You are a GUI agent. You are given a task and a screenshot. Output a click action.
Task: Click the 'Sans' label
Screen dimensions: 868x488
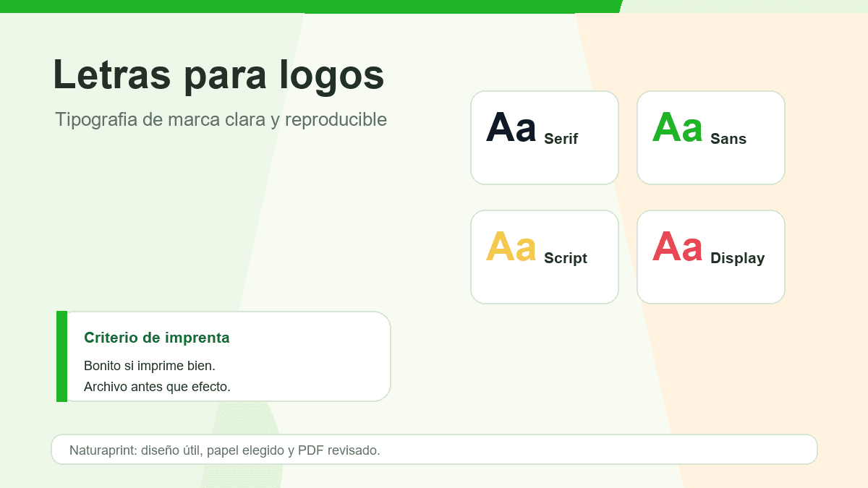(728, 139)
